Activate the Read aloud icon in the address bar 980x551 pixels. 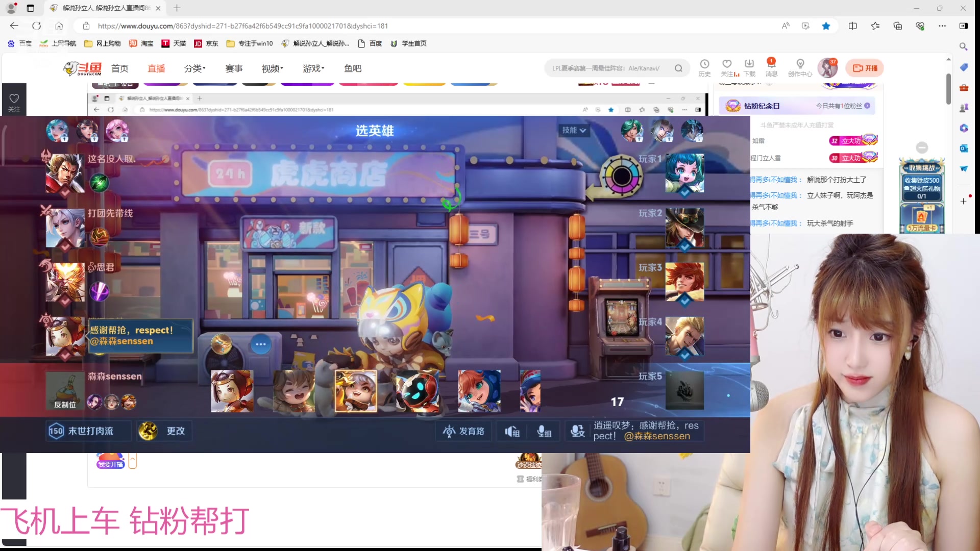(x=786, y=26)
